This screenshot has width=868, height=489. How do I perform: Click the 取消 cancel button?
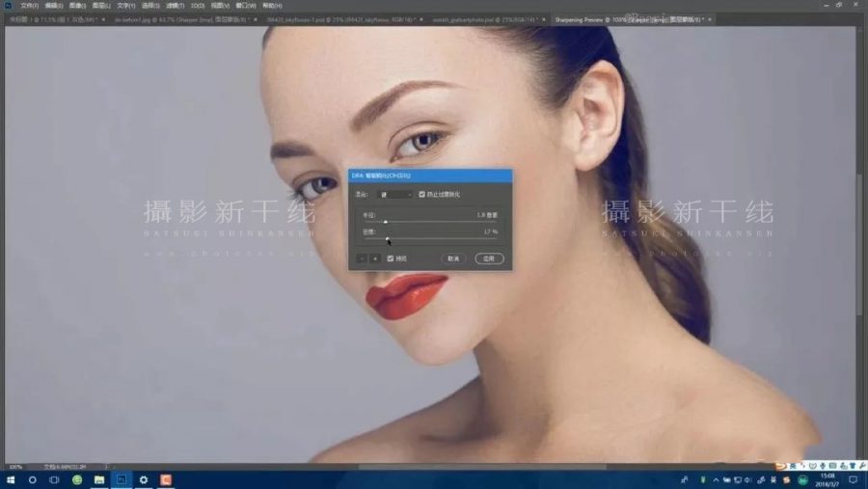tap(453, 258)
